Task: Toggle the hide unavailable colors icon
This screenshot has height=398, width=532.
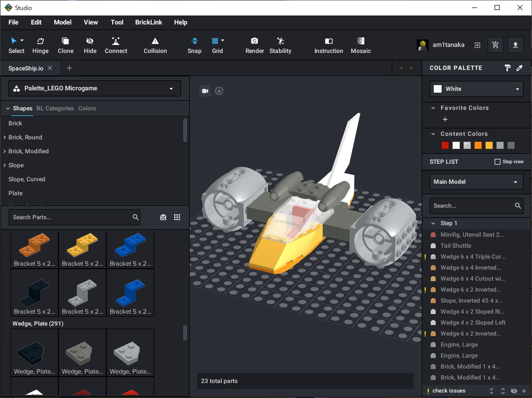Action: pyautogui.click(x=163, y=217)
